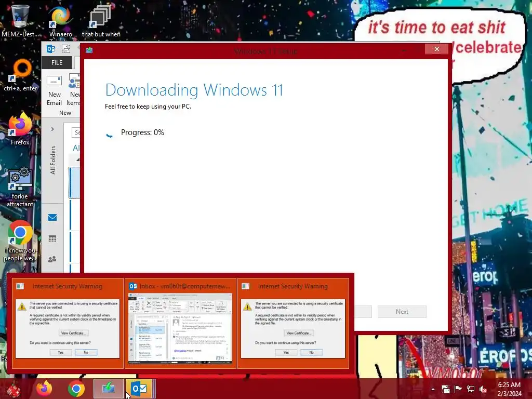532x399 pixels.
Task: Expand the All Folders pane in Outlook
Action: (x=52, y=129)
